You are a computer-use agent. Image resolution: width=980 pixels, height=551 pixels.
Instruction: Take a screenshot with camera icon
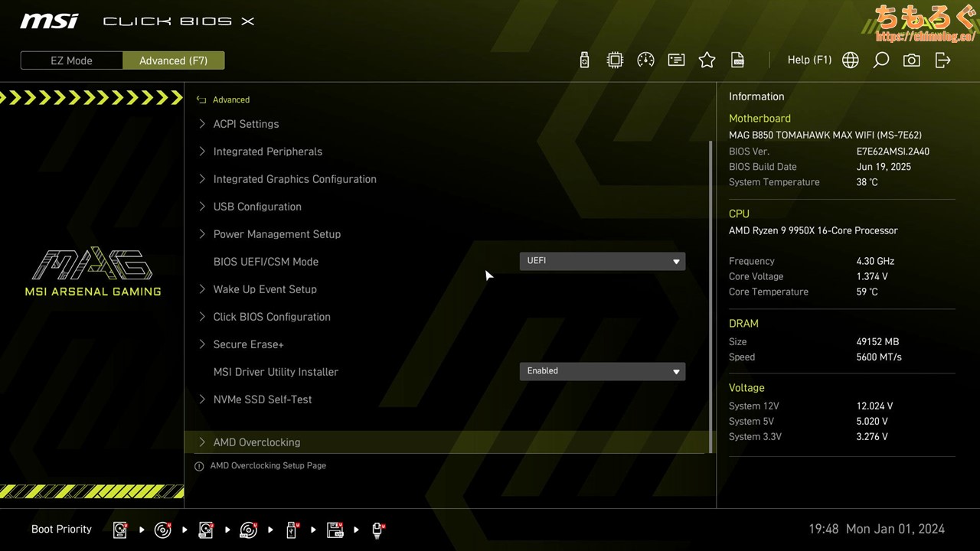(x=911, y=60)
